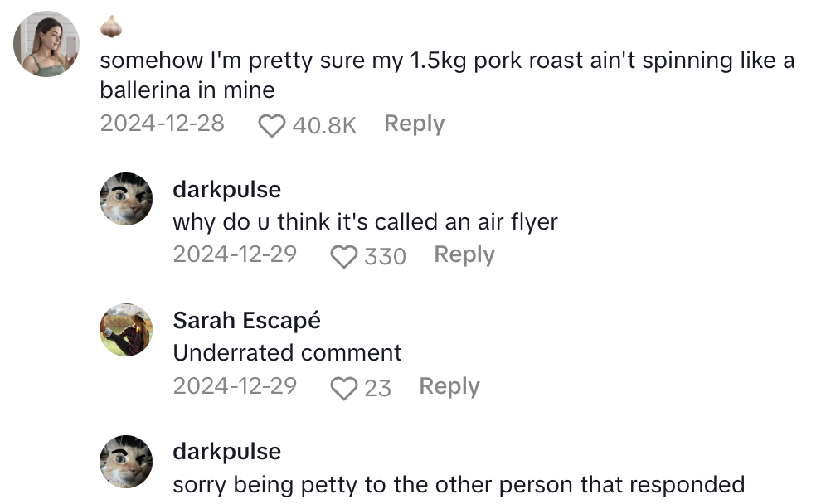Viewport: 821px width, 504px height.
Task: Open darkpulse's username
Action: point(226,189)
